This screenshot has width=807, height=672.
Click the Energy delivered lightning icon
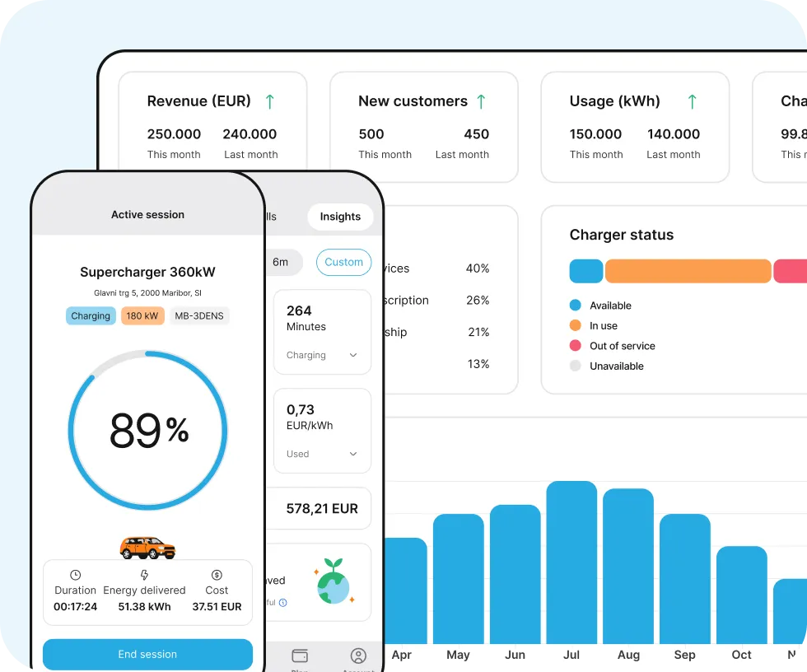coord(144,575)
